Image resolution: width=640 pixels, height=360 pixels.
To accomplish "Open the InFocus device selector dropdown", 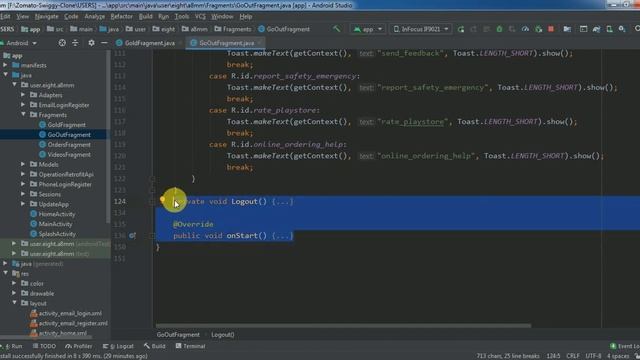I will tap(420, 29).
